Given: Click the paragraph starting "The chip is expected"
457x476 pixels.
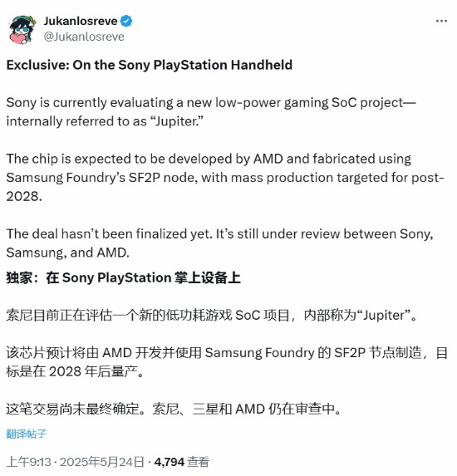Looking at the screenshot, I should pos(225,177).
